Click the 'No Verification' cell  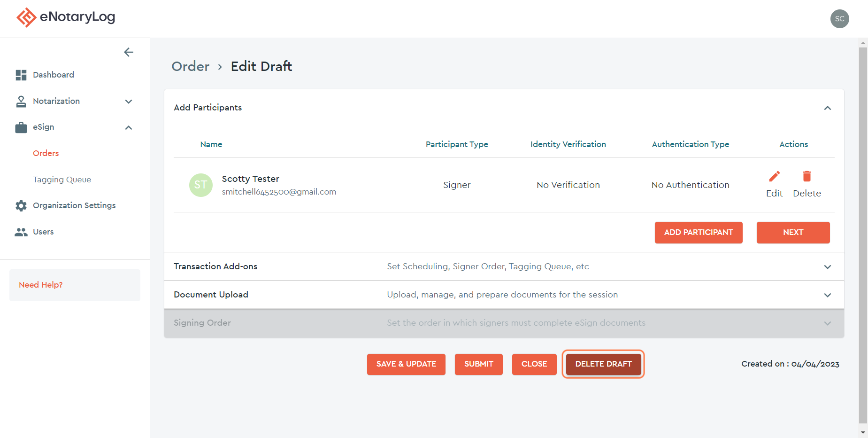pos(568,185)
